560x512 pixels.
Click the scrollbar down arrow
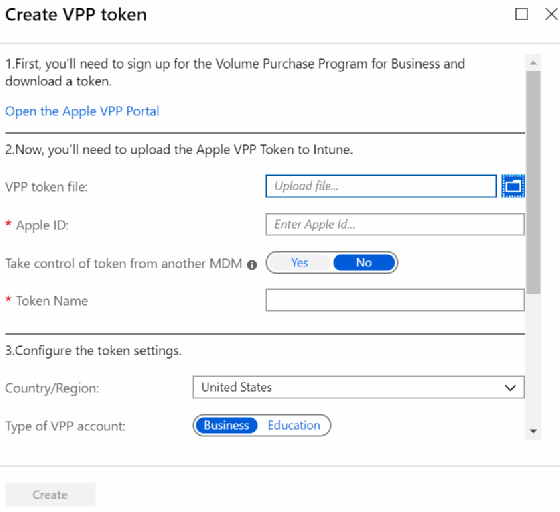(533, 431)
